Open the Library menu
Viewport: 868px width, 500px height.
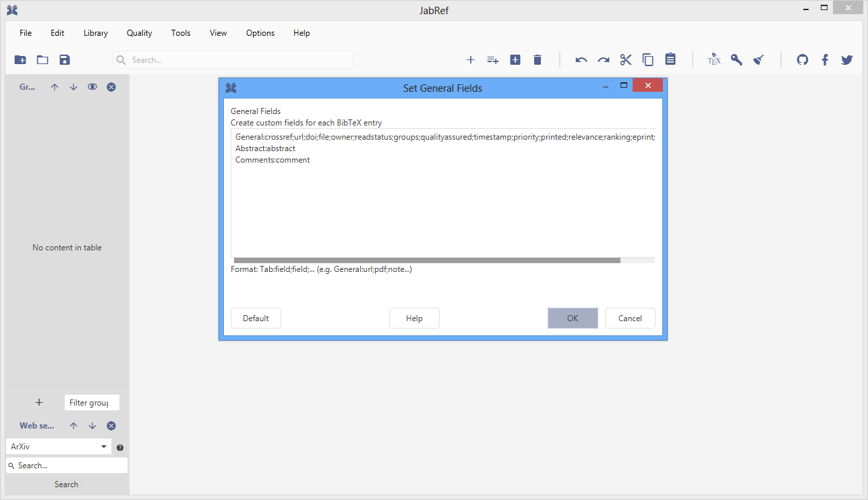pos(96,33)
